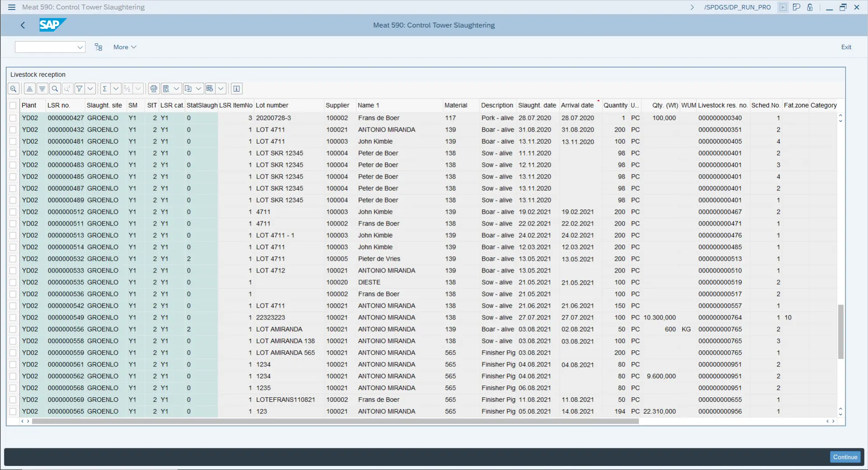Screen dimensions: 868x470
Task: Check the row for LSR no. 0000000512
Action: point(13,212)
